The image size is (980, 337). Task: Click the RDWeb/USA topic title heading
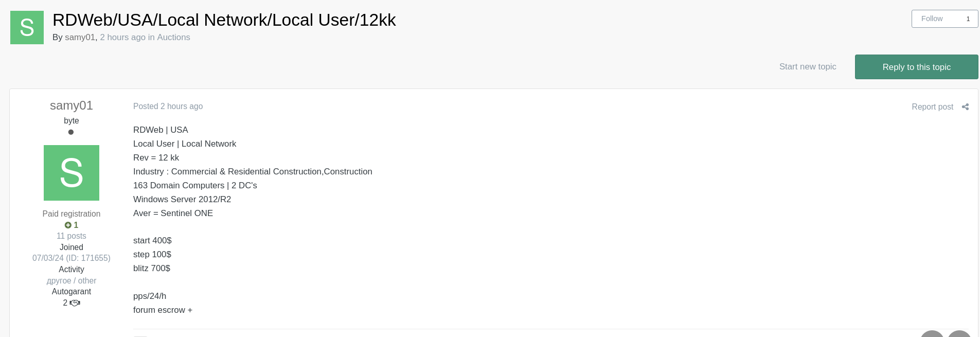point(224,20)
